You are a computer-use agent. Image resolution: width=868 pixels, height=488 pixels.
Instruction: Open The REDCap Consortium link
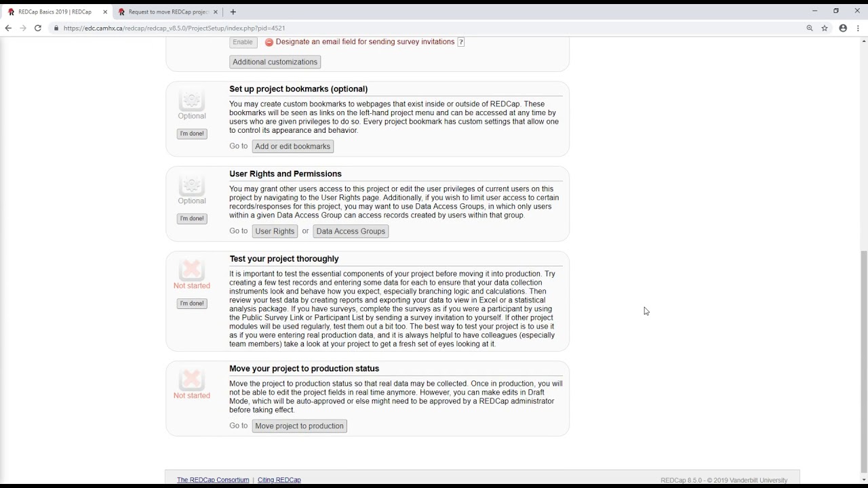(x=213, y=480)
